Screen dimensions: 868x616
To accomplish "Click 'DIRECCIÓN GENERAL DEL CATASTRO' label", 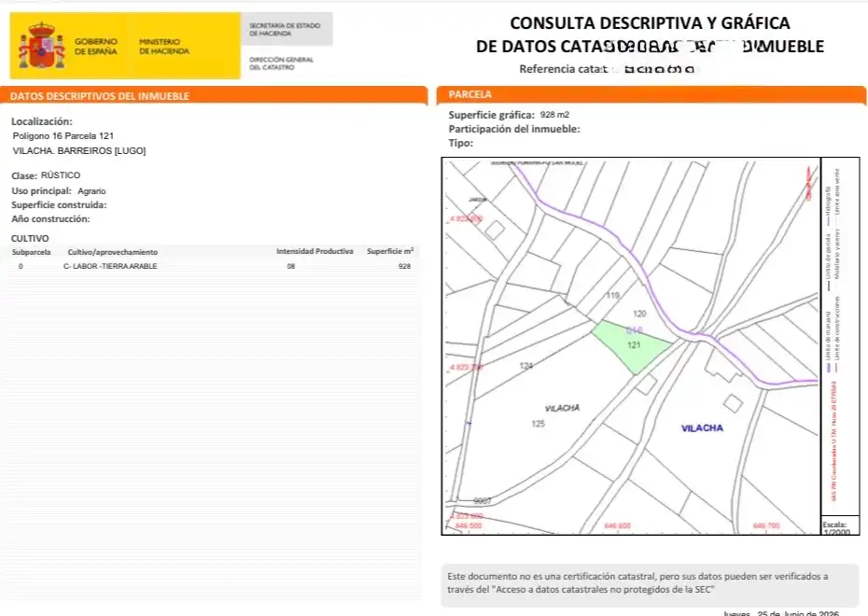I will pos(281,63).
